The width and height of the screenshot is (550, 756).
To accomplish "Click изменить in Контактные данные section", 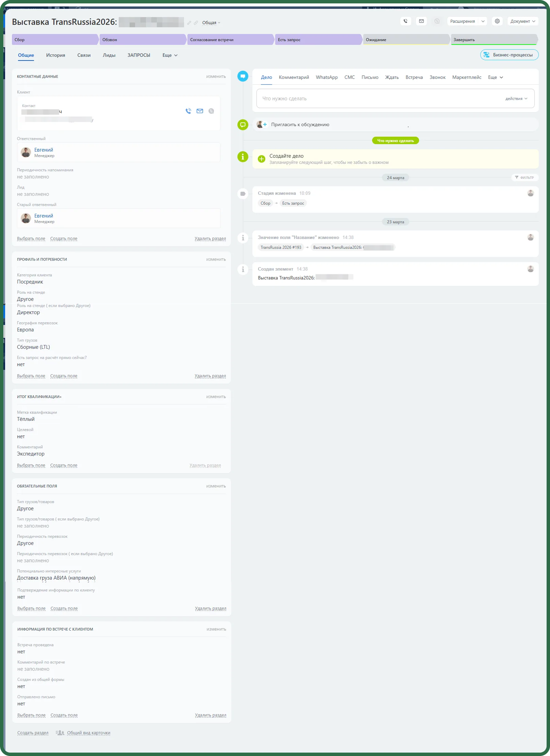I will [x=216, y=76].
